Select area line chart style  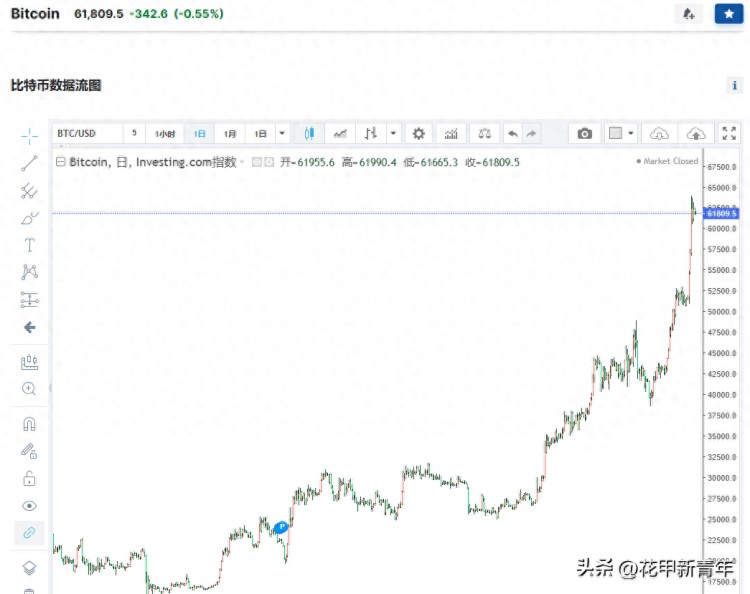tap(340, 133)
